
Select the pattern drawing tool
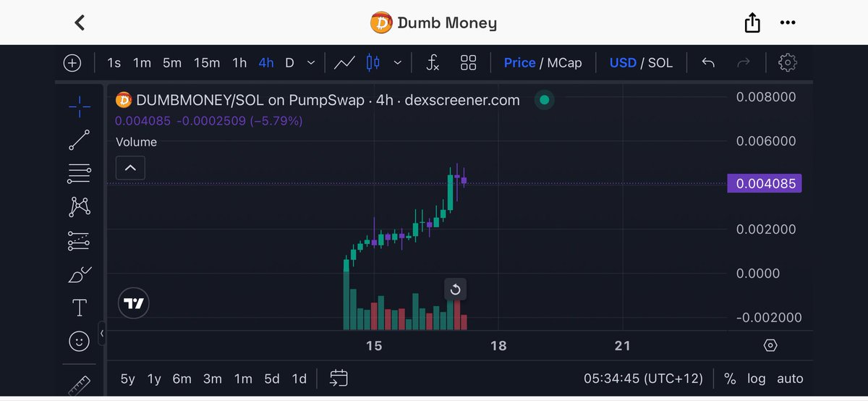click(x=80, y=207)
